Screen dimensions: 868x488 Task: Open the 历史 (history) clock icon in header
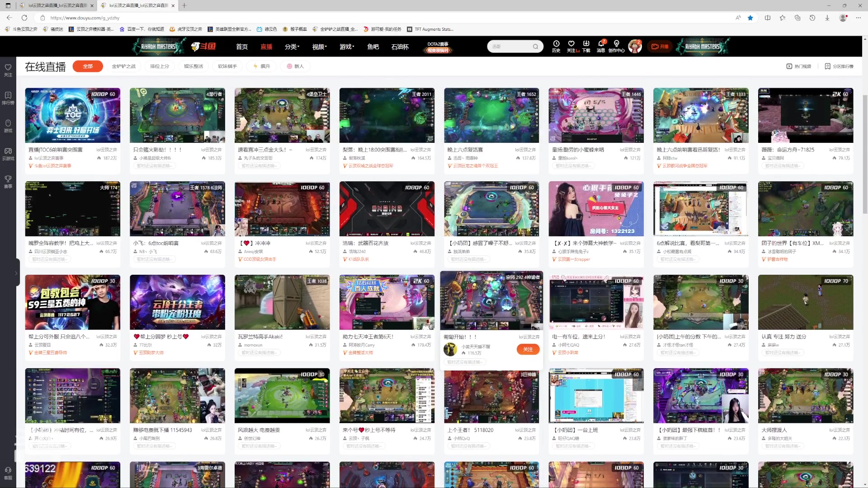[x=556, y=46]
